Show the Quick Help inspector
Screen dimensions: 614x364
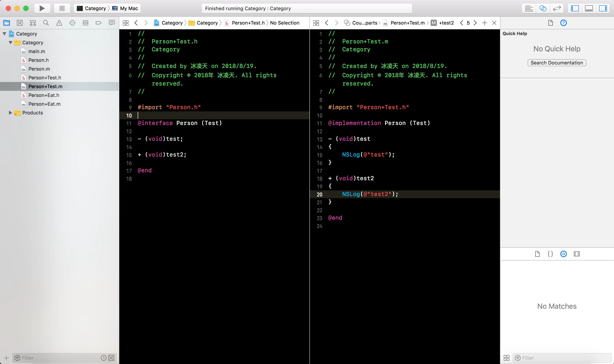564,23
